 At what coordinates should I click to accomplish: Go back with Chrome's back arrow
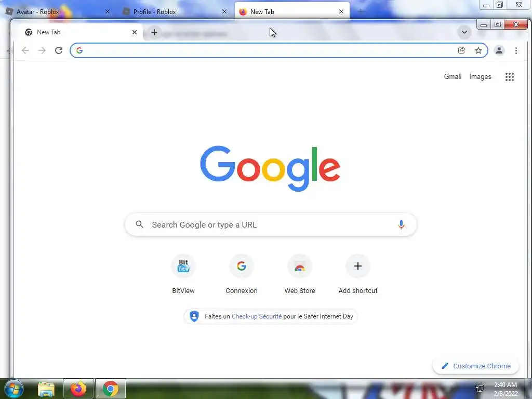point(25,50)
